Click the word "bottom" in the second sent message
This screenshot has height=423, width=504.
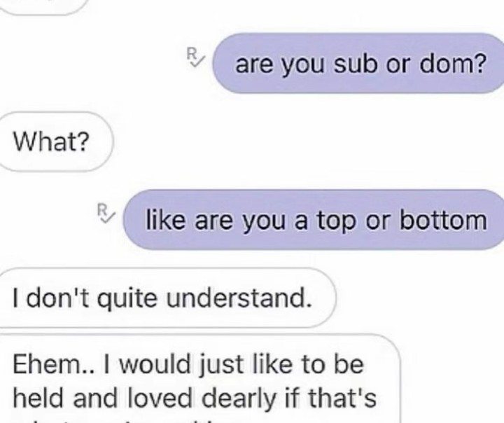(x=443, y=221)
